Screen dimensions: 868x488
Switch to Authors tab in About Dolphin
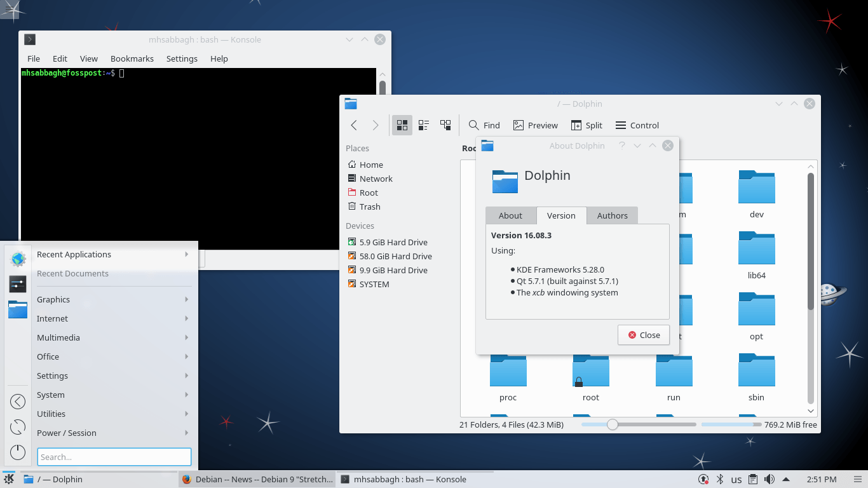click(612, 215)
